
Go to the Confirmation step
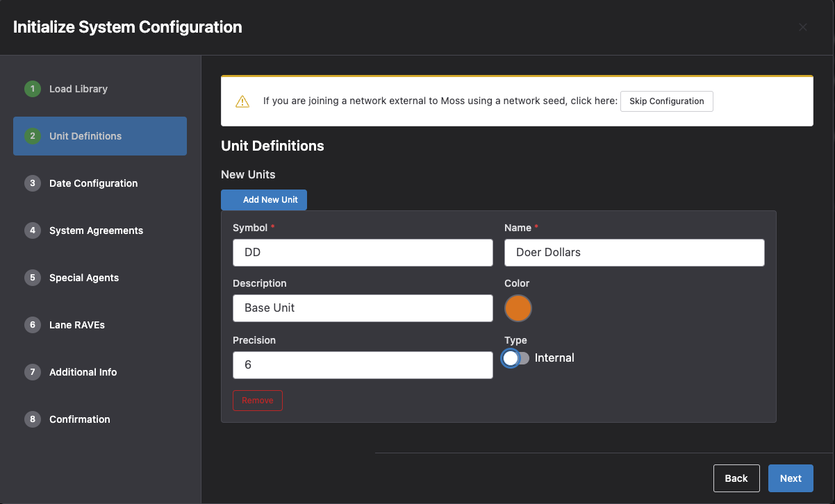(79, 419)
